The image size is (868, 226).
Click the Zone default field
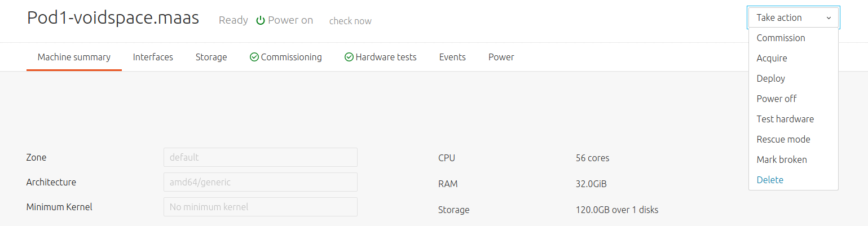[x=261, y=157]
